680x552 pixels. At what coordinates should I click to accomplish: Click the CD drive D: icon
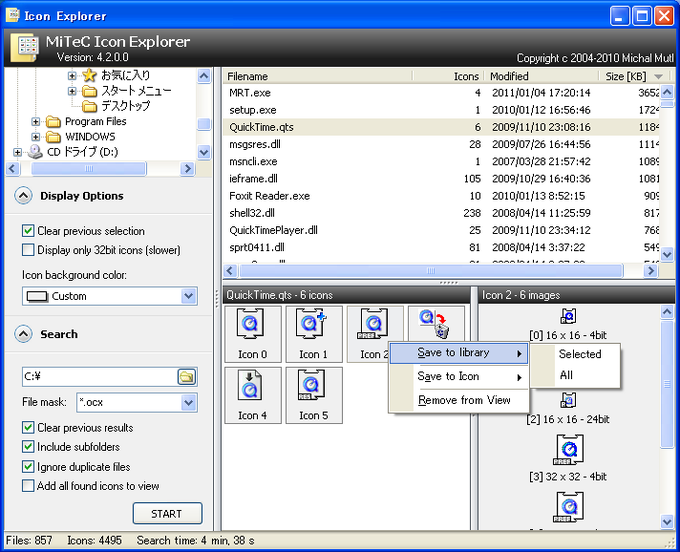(36, 152)
